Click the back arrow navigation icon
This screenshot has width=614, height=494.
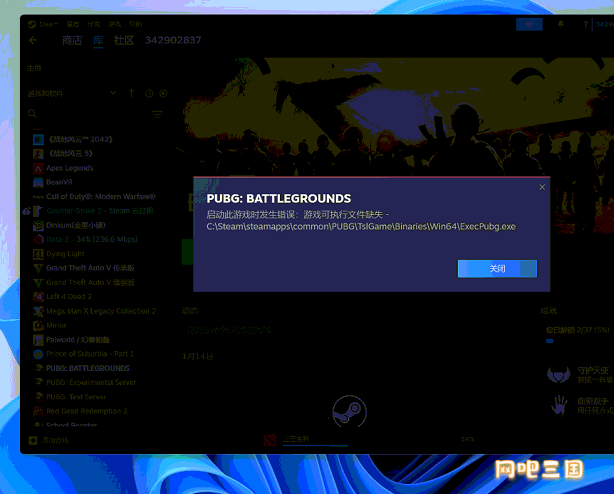pyautogui.click(x=33, y=40)
